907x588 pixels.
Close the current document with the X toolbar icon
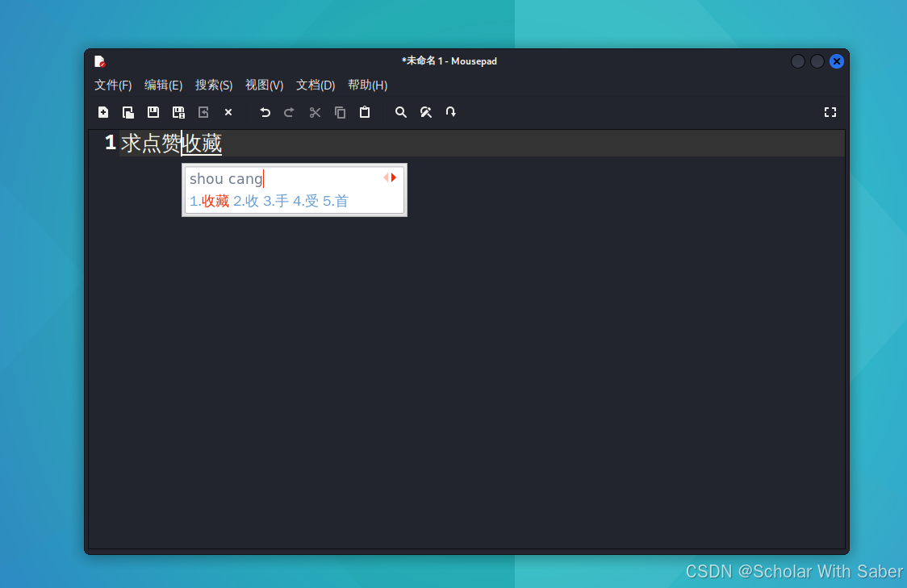(228, 112)
